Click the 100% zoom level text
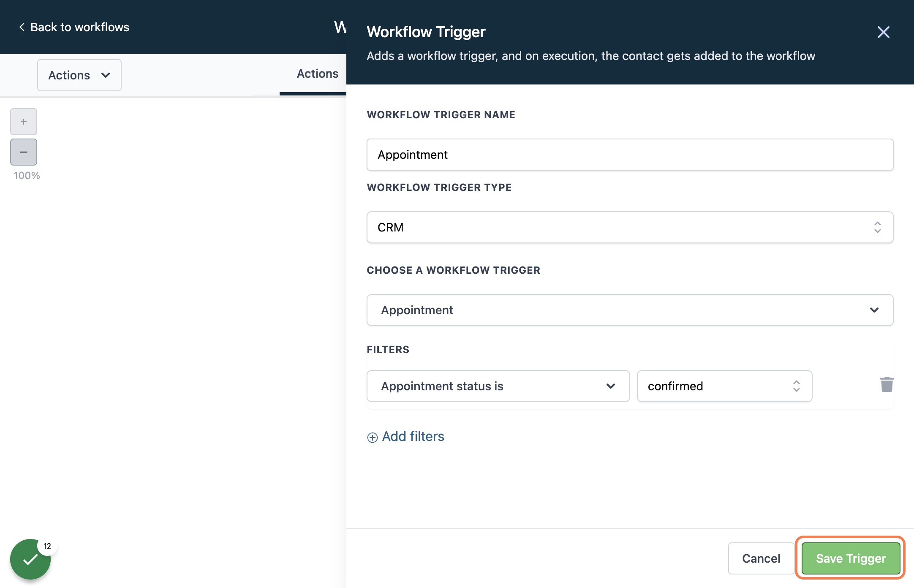914x588 pixels. pyautogui.click(x=27, y=176)
